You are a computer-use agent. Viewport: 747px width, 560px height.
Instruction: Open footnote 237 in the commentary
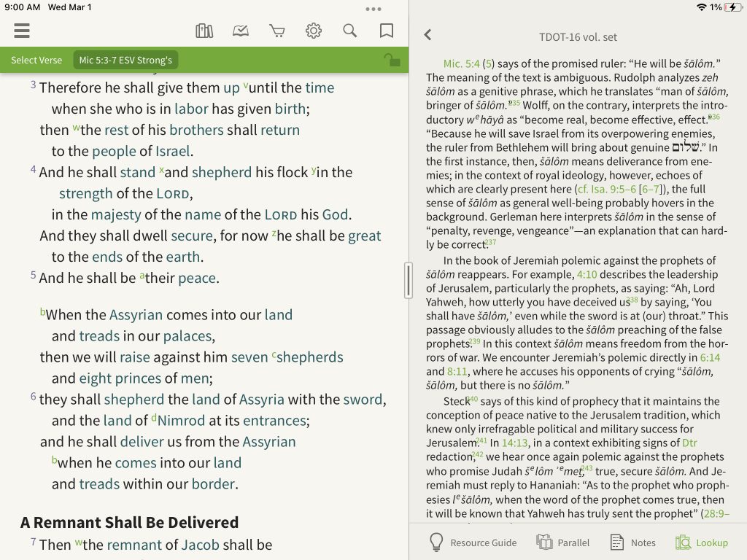[491, 242]
